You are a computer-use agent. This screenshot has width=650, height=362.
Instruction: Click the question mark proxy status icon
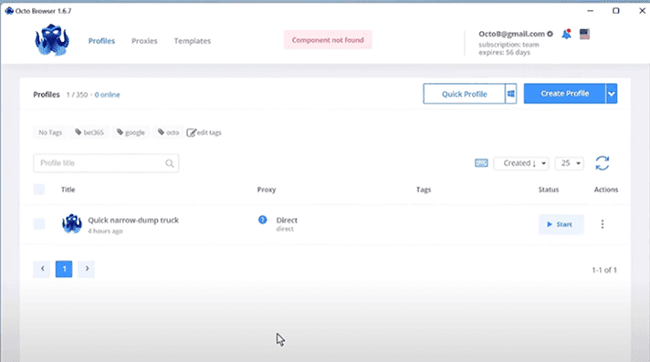tap(262, 220)
